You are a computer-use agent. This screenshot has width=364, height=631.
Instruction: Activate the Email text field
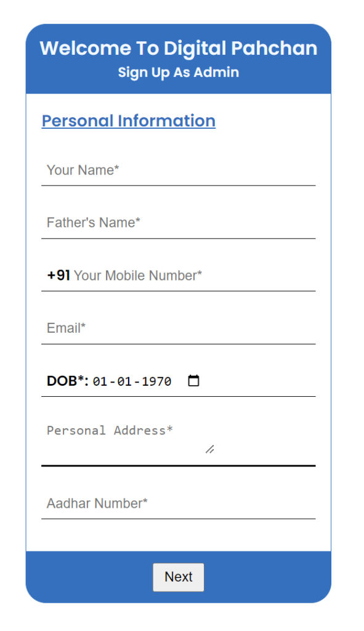tap(178, 328)
